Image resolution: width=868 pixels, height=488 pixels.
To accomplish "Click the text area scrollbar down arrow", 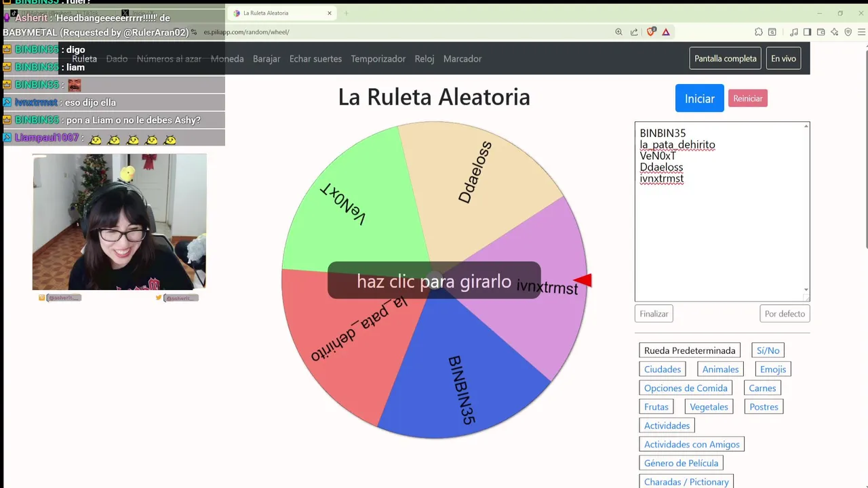I will 806,290.
